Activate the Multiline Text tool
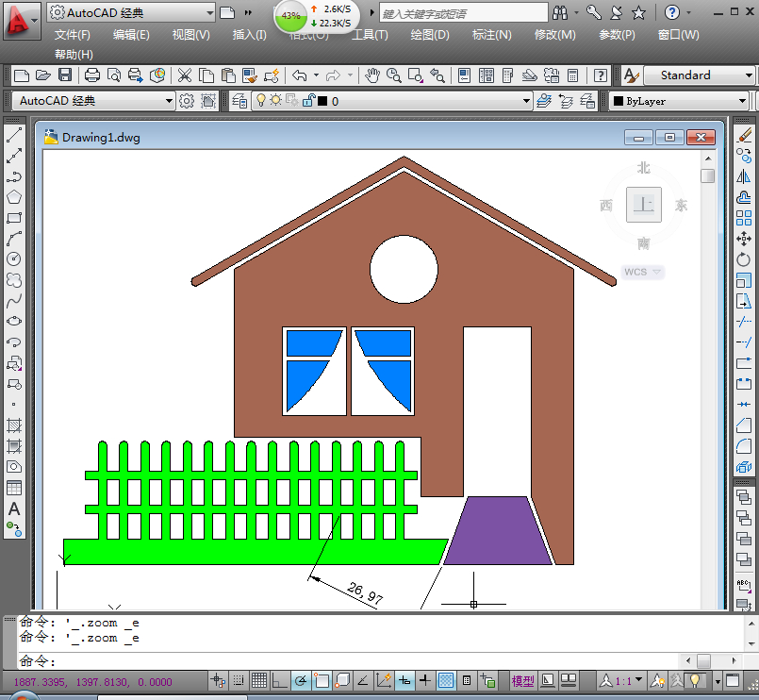 14,509
